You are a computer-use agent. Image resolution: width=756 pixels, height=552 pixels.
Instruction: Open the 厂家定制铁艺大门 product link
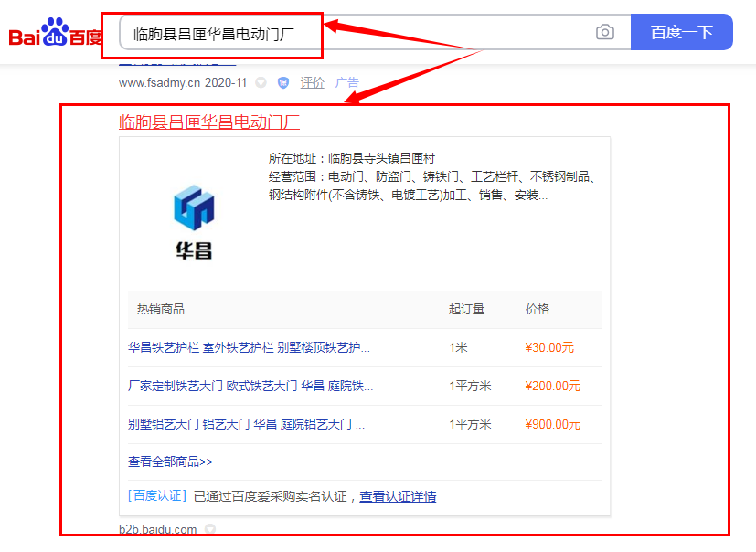[250, 386]
